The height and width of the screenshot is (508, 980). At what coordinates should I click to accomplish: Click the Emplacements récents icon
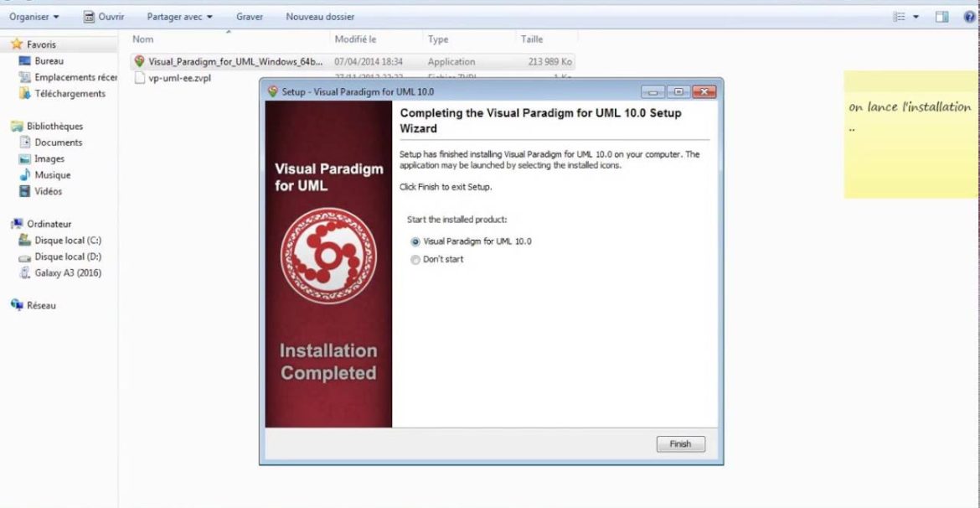click(x=25, y=78)
